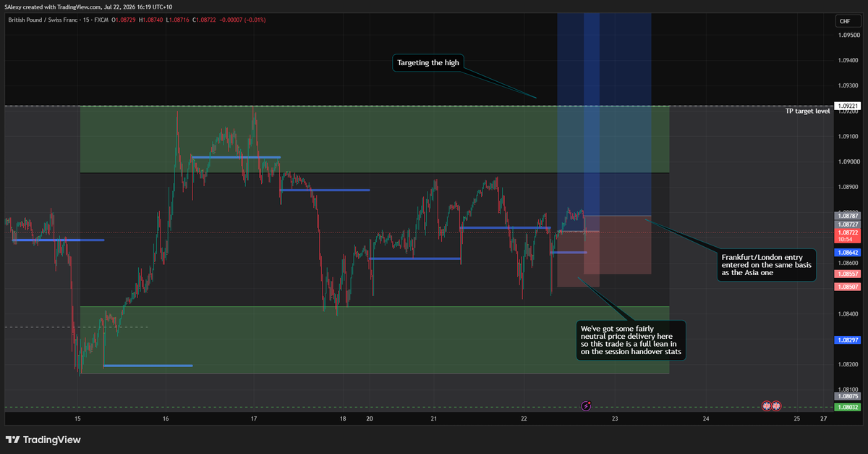
Task: Click the grey 1.08075 price label
Action: coord(848,396)
